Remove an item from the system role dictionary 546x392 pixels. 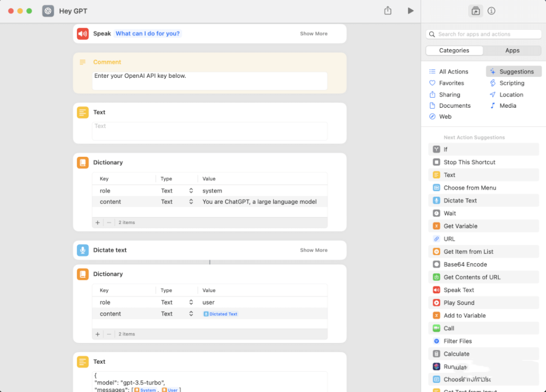(x=109, y=222)
